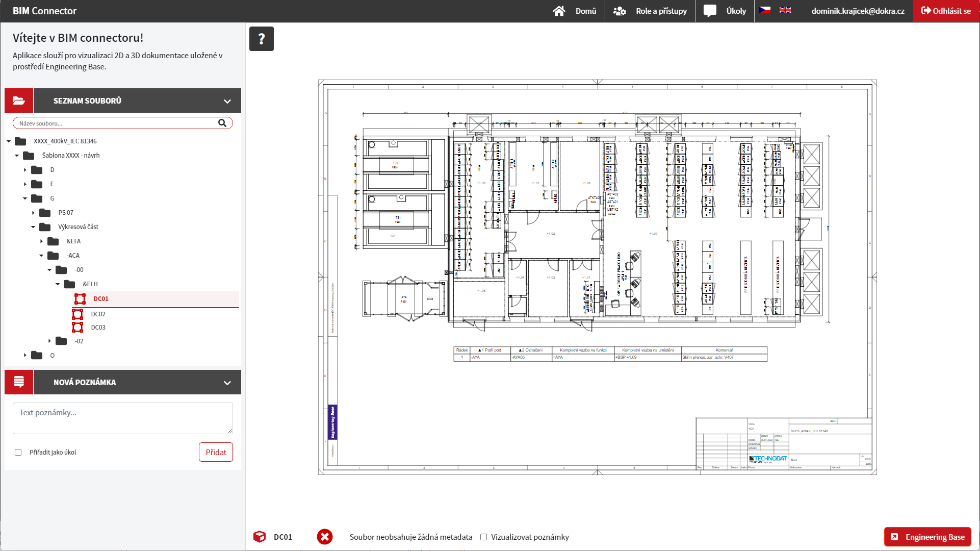980x551 pixels.
Task: Click the users-gear Role a přístupy icon
Action: point(620,11)
